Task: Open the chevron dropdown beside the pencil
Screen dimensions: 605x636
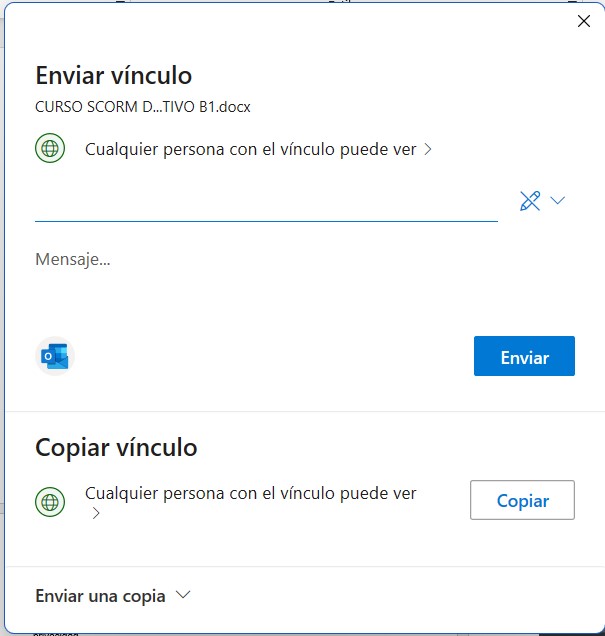Action: coord(558,201)
